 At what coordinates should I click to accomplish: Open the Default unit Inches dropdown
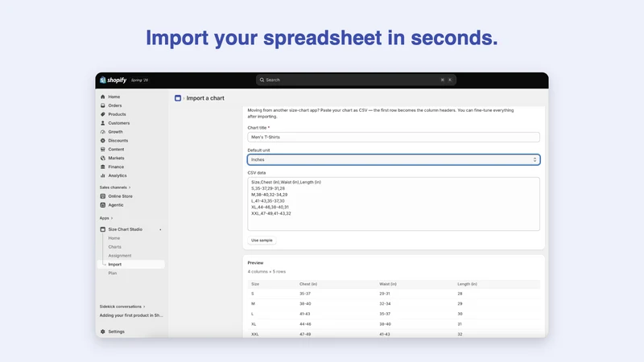pyautogui.click(x=394, y=159)
